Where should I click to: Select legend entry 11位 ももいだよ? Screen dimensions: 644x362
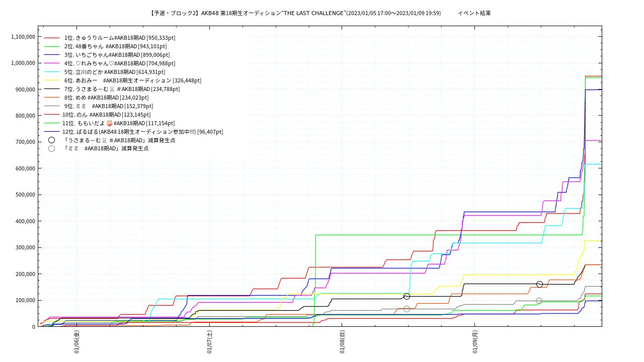pos(119,123)
